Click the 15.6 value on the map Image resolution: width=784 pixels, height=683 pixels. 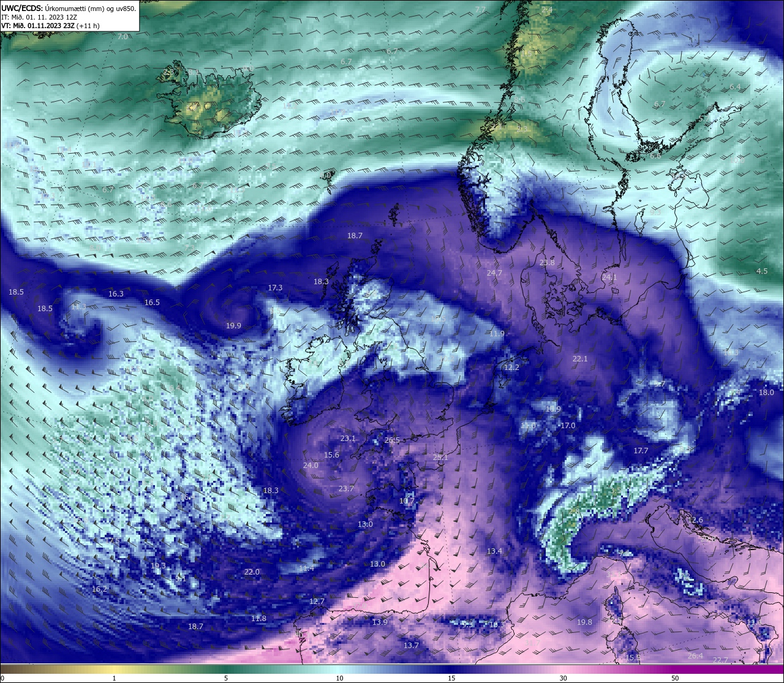click(331, 455)
